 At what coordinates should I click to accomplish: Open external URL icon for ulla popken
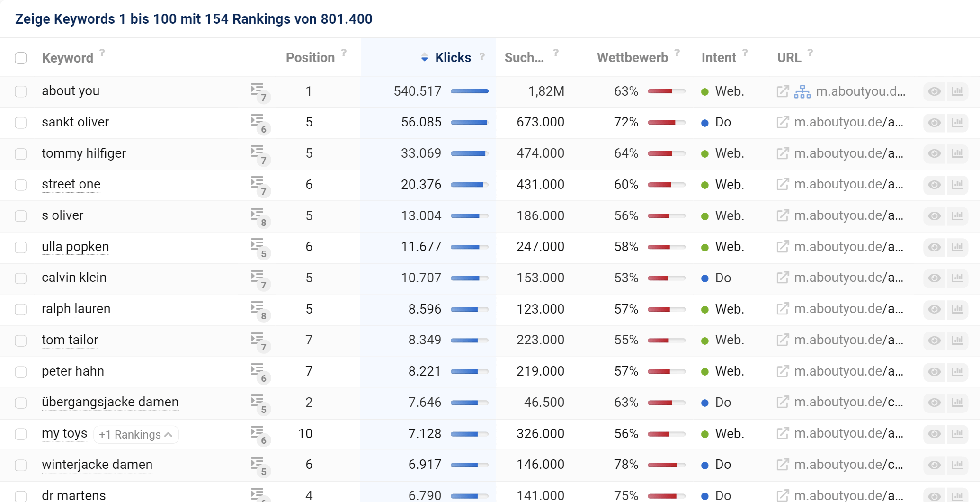pyautogui.click(x=783, y=247)
